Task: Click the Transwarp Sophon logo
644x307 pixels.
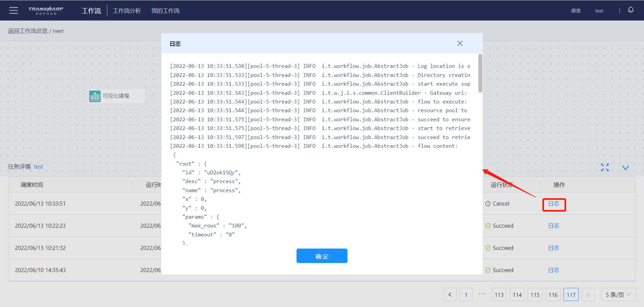Action: (46, 10)
